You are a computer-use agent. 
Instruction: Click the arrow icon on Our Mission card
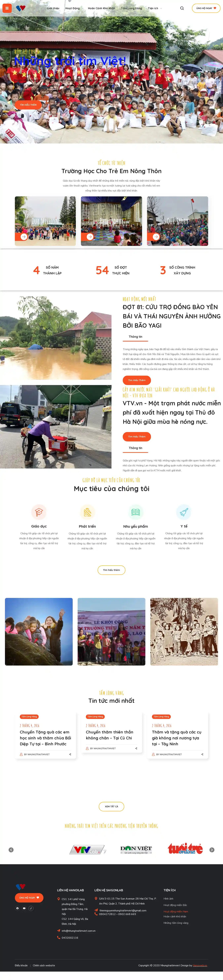24,237
